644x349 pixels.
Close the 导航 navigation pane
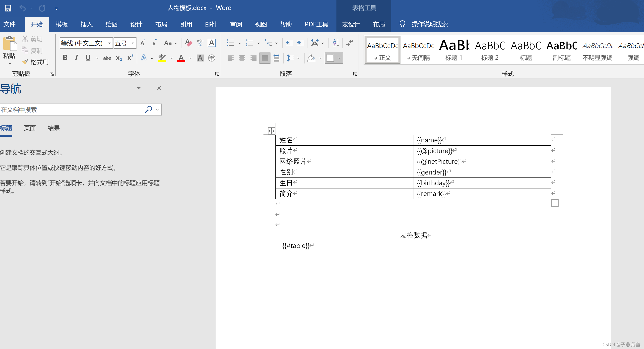(x=159, y=88)
